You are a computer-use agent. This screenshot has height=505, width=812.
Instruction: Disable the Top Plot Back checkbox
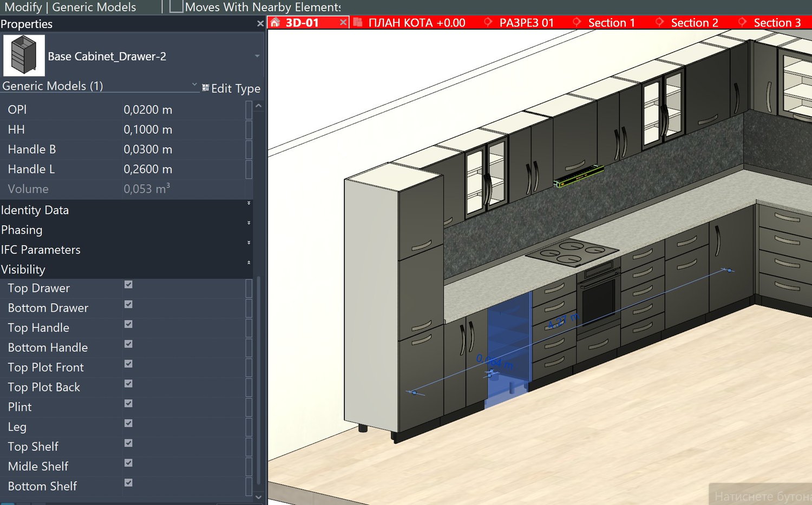[x=128, y=384]
